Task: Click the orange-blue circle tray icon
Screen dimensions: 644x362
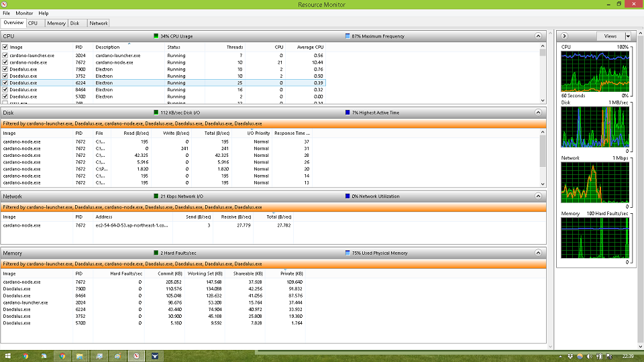Action: (580, 356)
